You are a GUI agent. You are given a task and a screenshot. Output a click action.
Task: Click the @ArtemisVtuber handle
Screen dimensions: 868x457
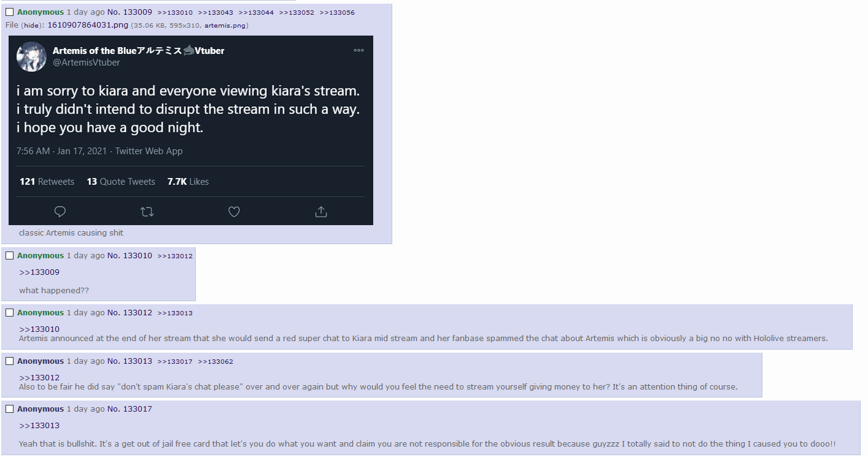[87, 63]
